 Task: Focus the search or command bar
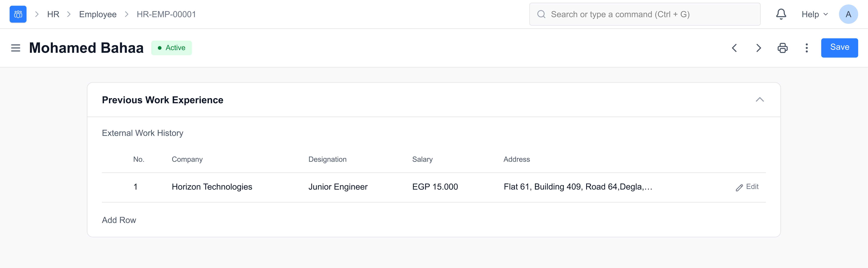(644, 14)
